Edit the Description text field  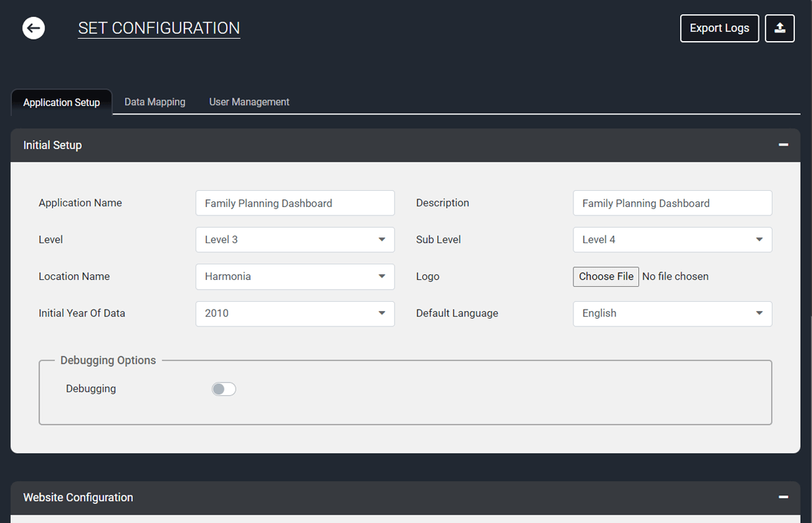tap(672, 203)
